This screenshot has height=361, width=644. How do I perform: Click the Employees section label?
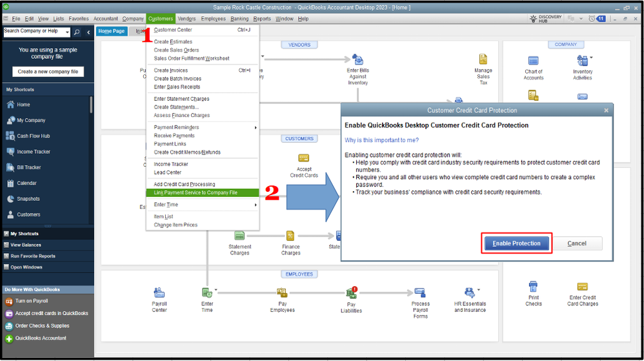point(299,274)
